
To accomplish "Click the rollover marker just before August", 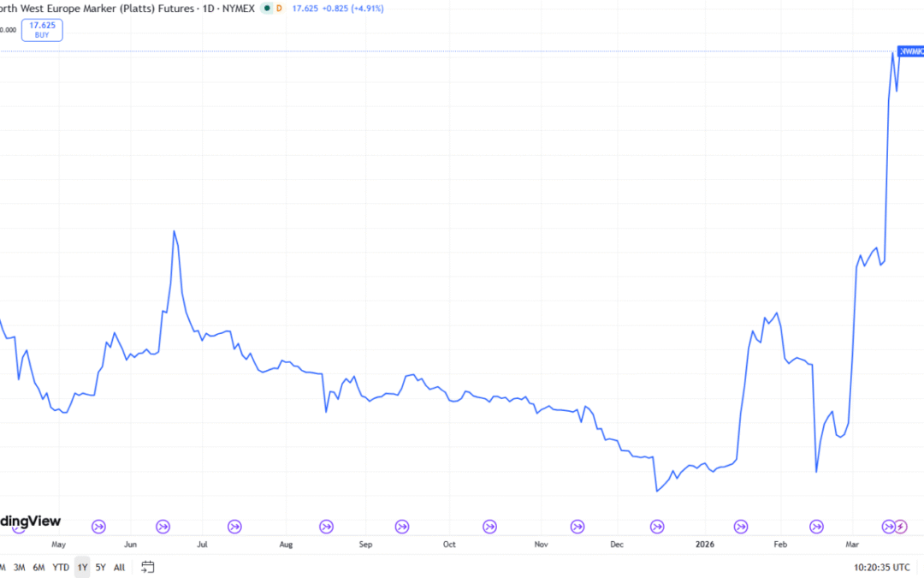I will click(x=235, y=526).
